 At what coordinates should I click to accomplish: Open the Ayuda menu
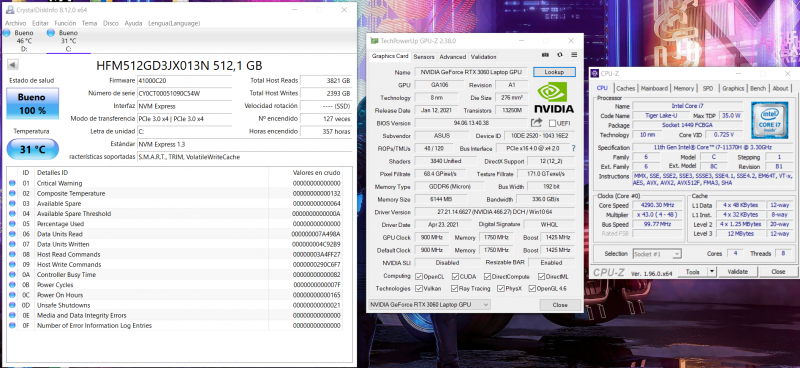(134, 23)
